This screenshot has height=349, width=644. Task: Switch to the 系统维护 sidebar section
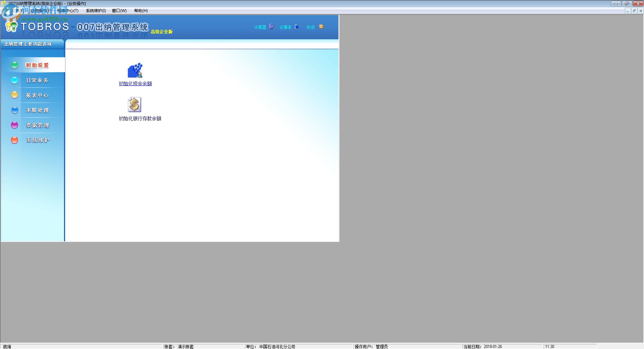38,140
